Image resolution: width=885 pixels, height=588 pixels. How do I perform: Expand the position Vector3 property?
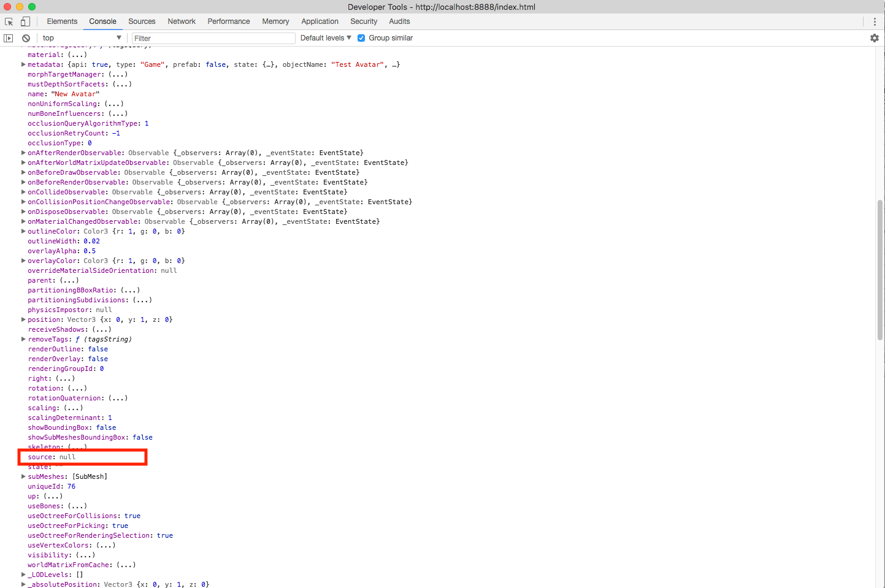tap(23, 319)
